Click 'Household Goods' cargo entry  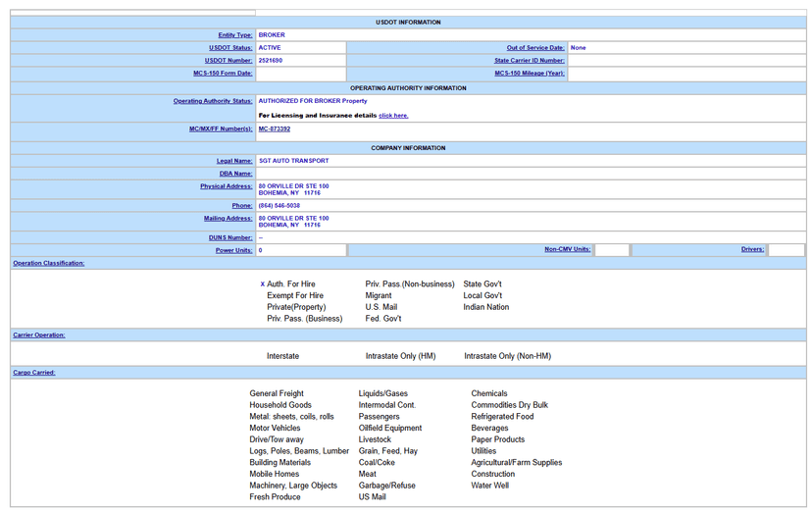coord(280,405)
